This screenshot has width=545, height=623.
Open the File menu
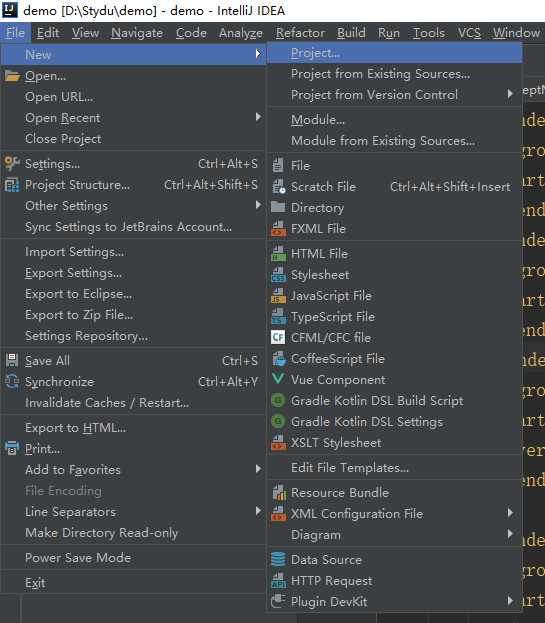15,33
